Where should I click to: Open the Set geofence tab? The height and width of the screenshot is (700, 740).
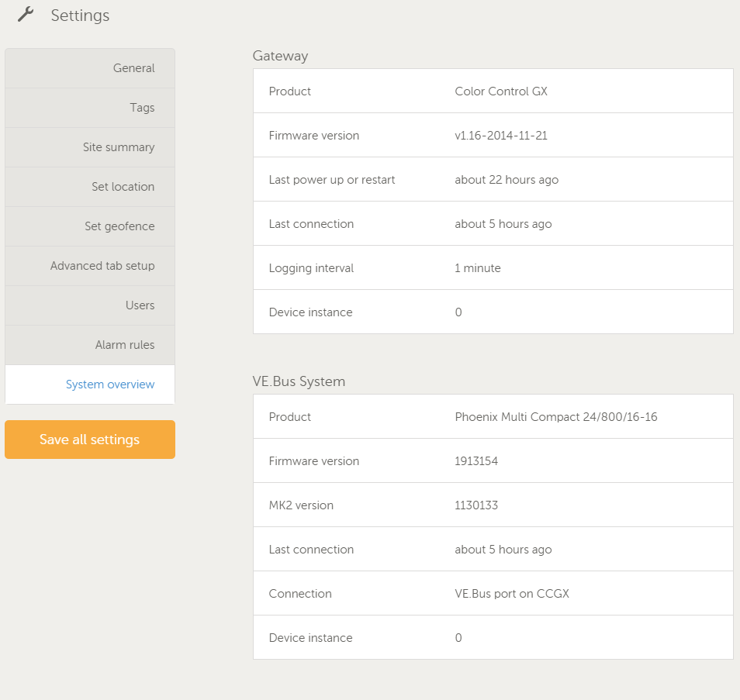coord(90,226)
